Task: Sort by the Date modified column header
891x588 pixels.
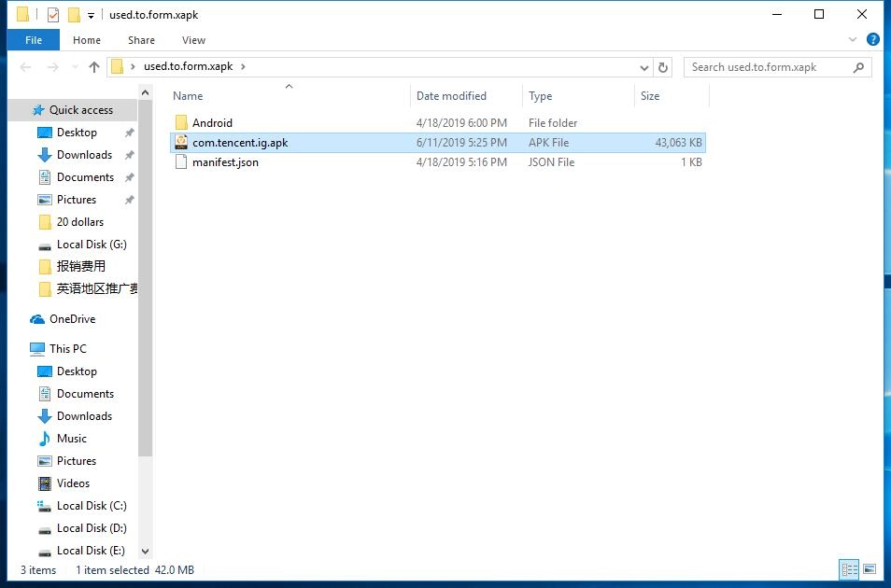Action: pyautogui.click(x=451, y=96)
